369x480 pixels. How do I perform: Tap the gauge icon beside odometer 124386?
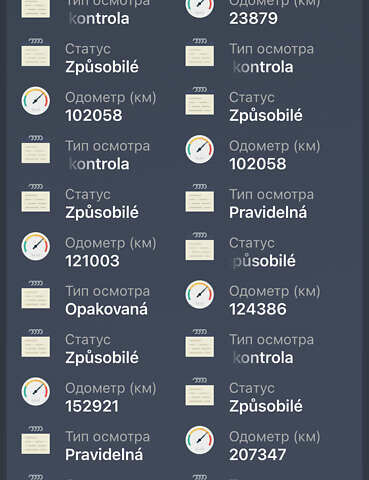coord(199,294)
